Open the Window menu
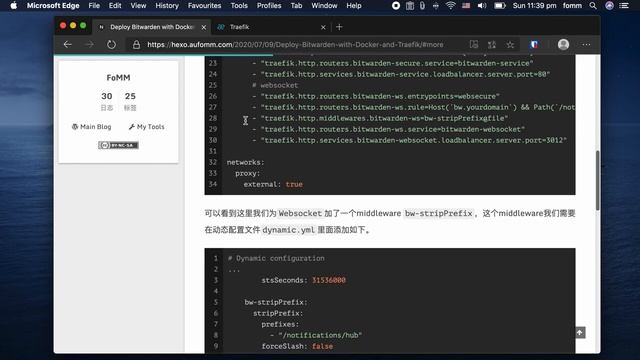Screen dimensions: 640x360 (x=324, y=6)
